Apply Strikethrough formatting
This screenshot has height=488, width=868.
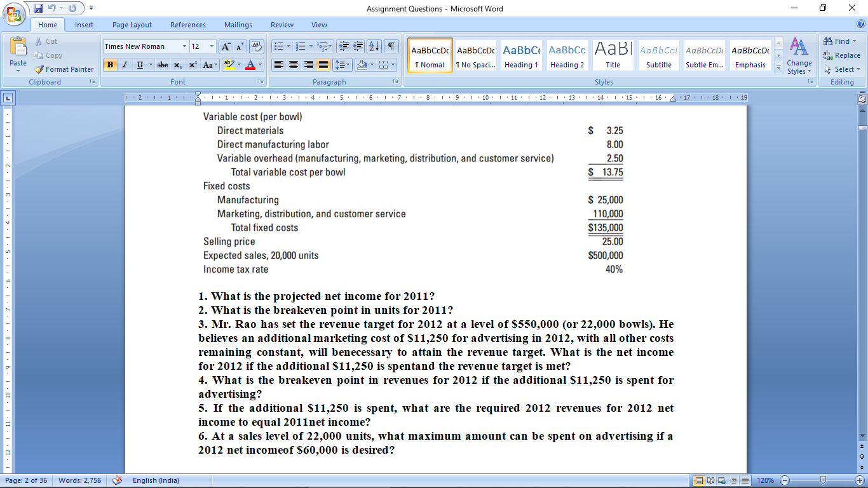click(x=162, y=65)
